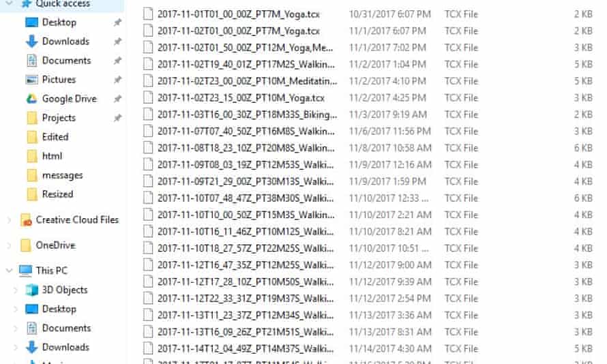The image size is (607, 364).
Task: Click the pin icon next to Projects
Action: pyautogui.click(x=117, y=118)
